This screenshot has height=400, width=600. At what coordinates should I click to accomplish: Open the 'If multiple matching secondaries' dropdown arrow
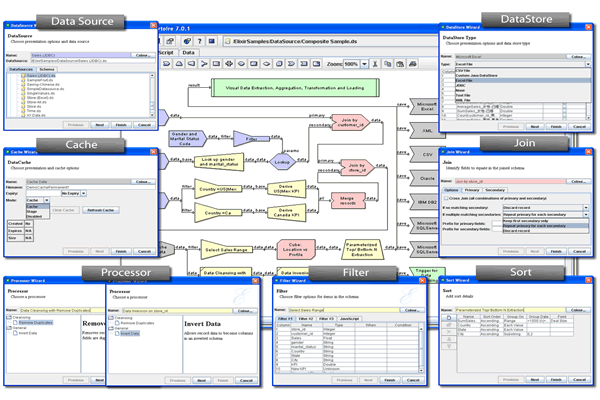(585, 215)
